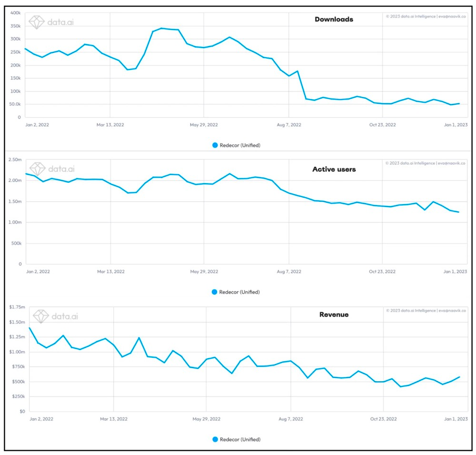The image size is (476, 455).
Task: Click the "May 29, 2022" date label in Downloads chart
Action: click(204, 125)
